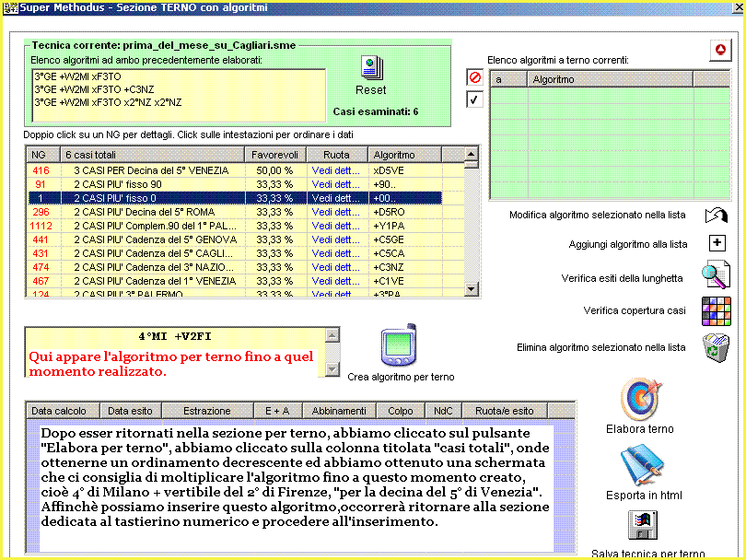
Task: Click the Colpo column header
Action: tap(400, 411)
